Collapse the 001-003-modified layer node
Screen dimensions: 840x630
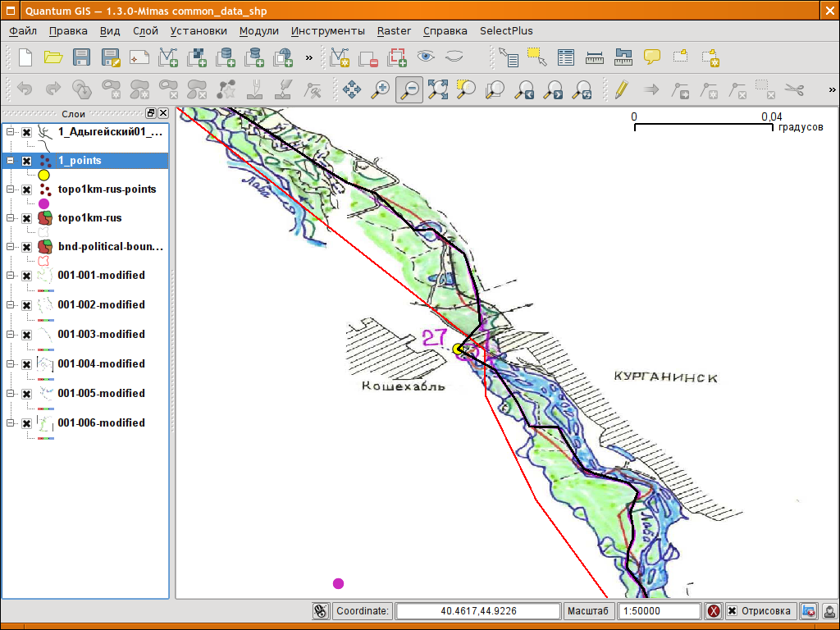(x=11, y=334)
